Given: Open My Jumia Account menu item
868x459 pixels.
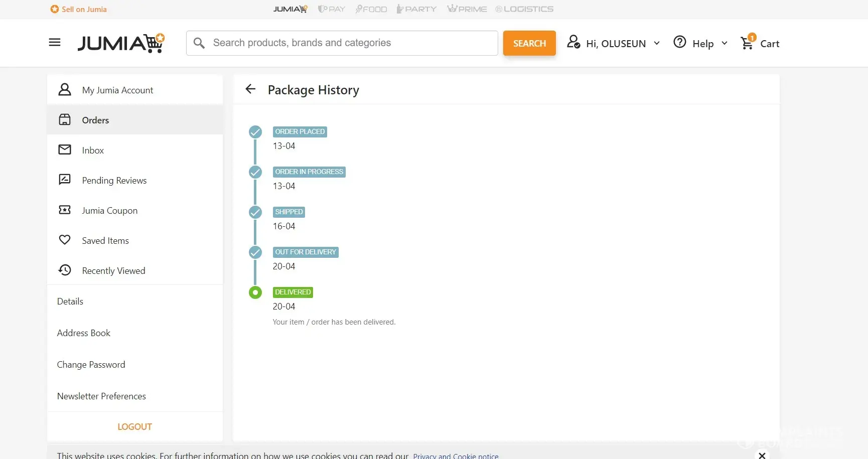Looking at the screenshot, I should 117,90.
